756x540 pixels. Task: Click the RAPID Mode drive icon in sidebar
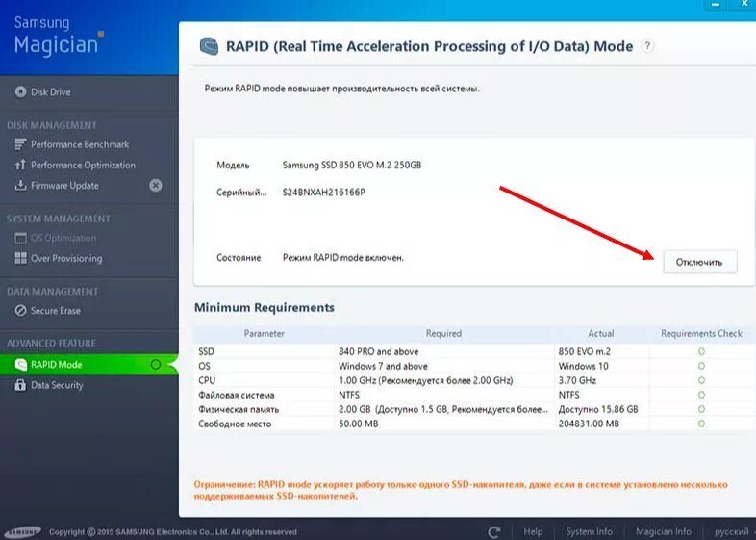(21, 365)
